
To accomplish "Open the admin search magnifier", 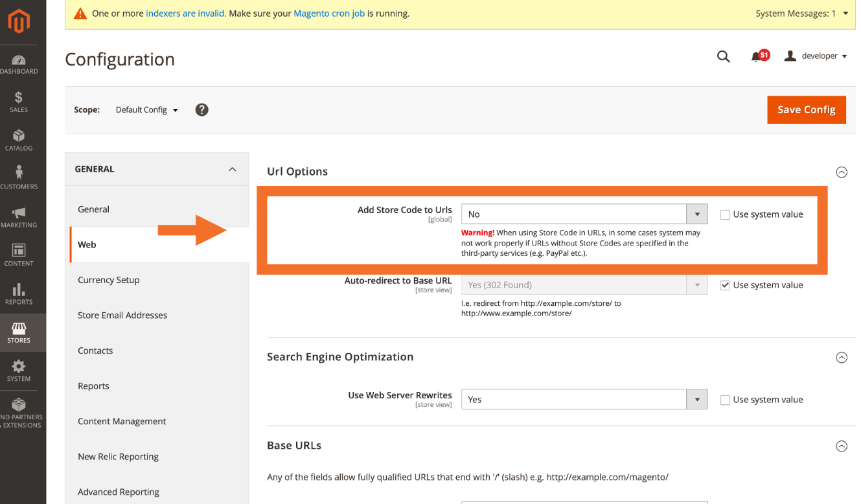I will click(x=723, y=56).
